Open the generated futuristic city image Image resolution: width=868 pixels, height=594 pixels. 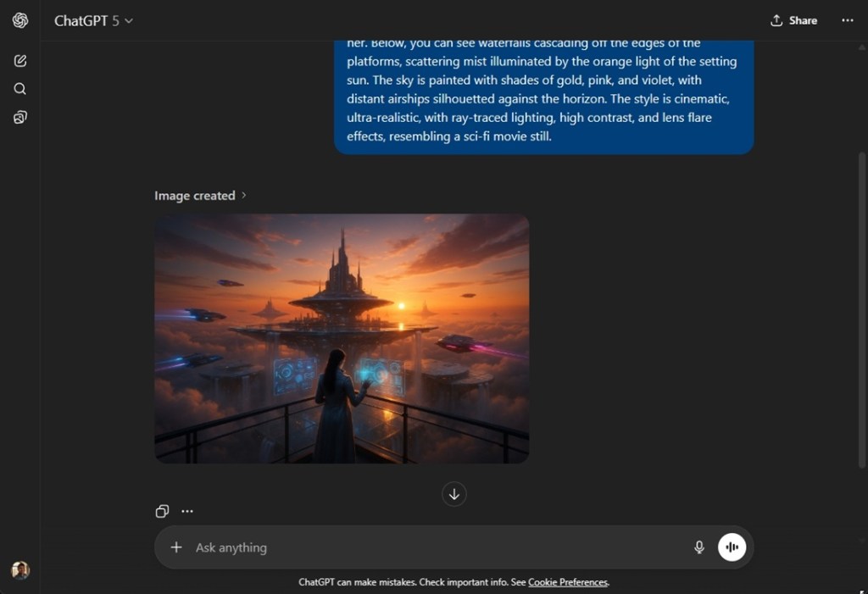(341, 338)
